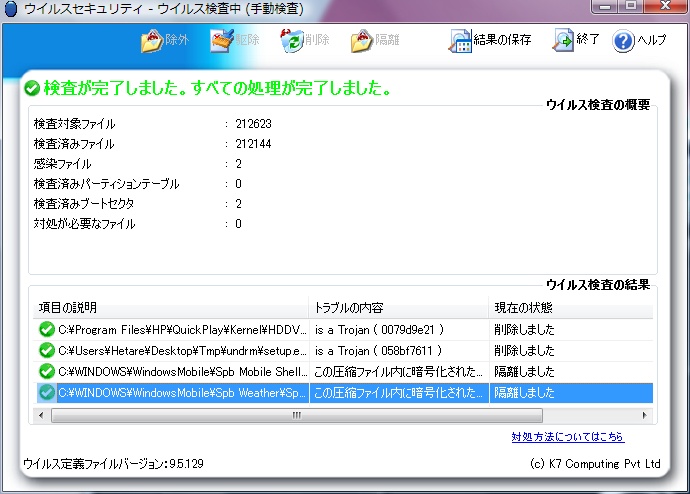Image resolution: width=690 pixels, height=494 pixels.
Task: Click green check icon of Spb Mobile Shell row
Action: coord(47,371)
